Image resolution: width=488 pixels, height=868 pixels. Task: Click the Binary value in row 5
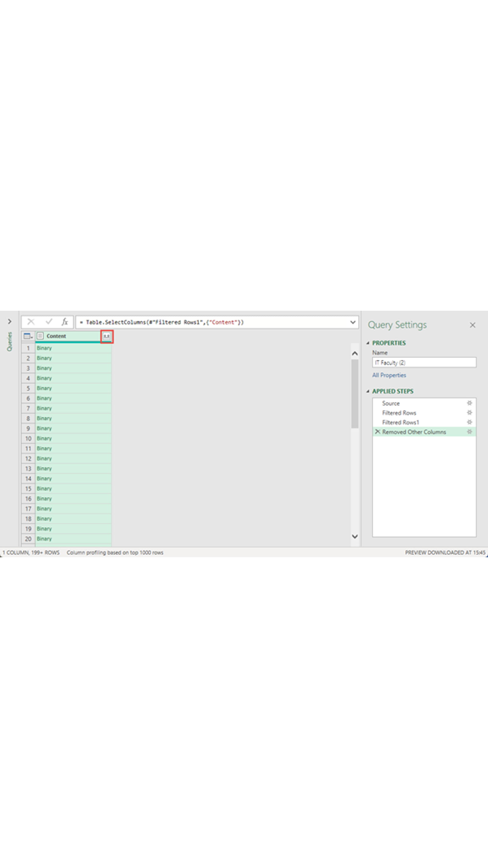45,388
